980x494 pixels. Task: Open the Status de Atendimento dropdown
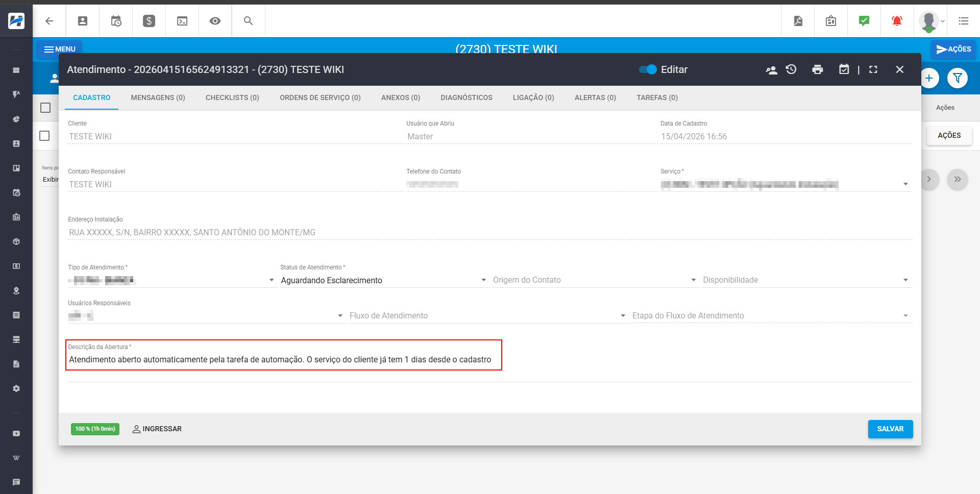(384, 280)
